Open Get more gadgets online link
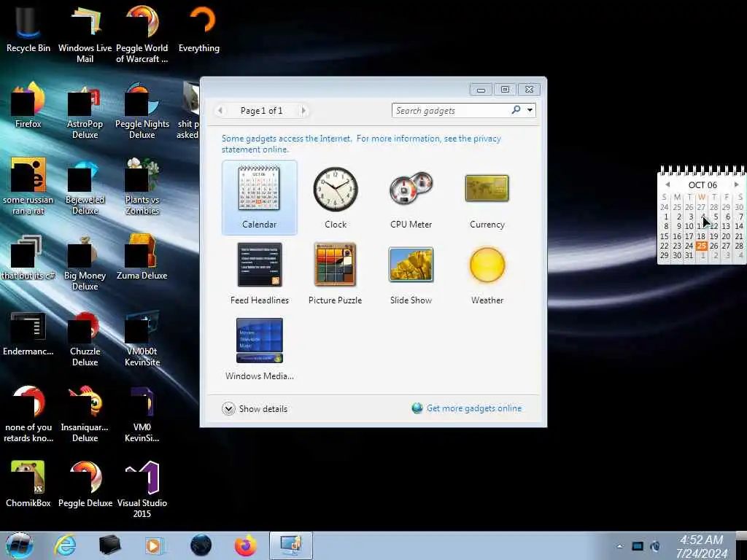The image size is (747, 560). [x=473, y=408]
